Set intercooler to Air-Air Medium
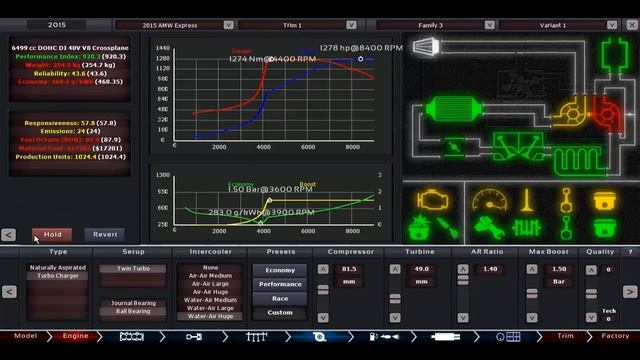This screenshot has height=360, width=640. click(210, 276)
